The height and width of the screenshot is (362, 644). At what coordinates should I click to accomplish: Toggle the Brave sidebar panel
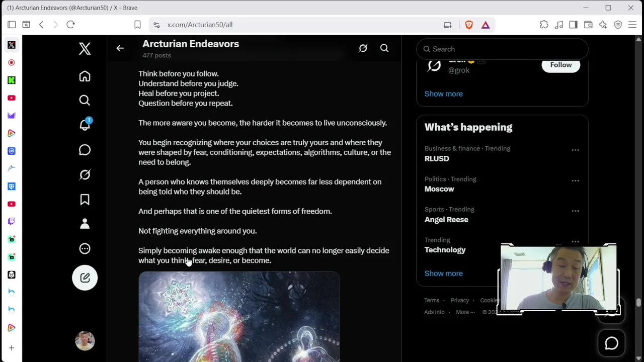click(573, 25)
